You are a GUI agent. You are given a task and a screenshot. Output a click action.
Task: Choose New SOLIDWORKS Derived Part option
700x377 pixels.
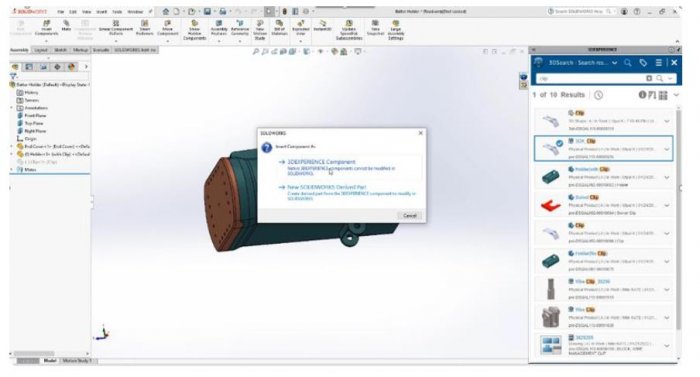coord(326,187)
